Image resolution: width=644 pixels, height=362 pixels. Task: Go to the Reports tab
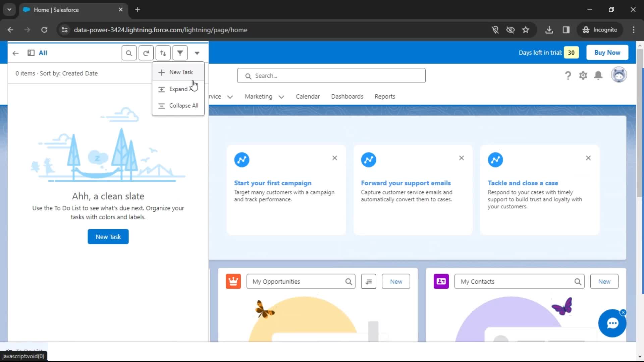click(385, 97)
